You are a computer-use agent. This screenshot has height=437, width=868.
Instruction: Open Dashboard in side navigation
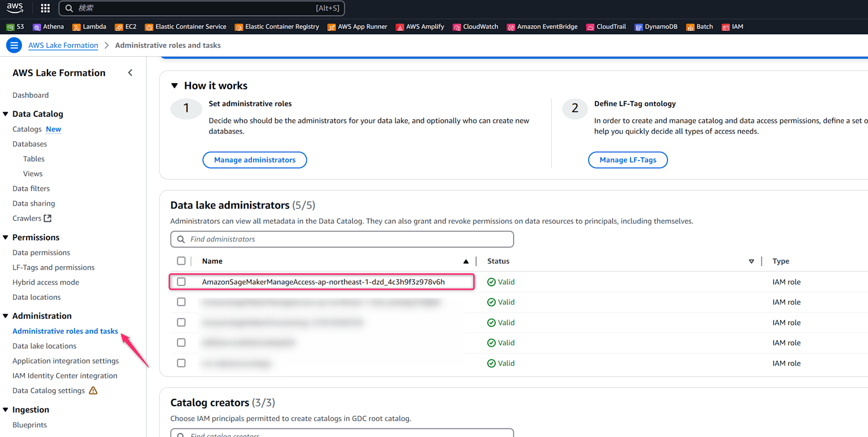[x=30, y=95]
